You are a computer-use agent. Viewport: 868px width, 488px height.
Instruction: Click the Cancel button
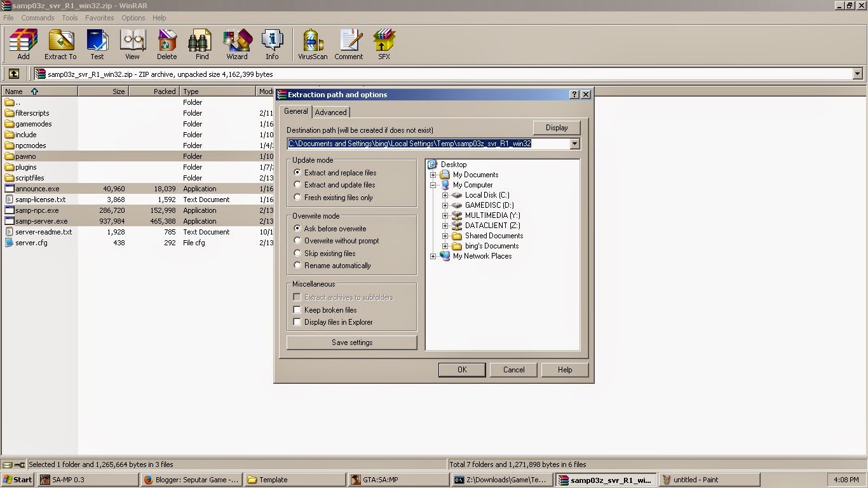pos(514,370)
